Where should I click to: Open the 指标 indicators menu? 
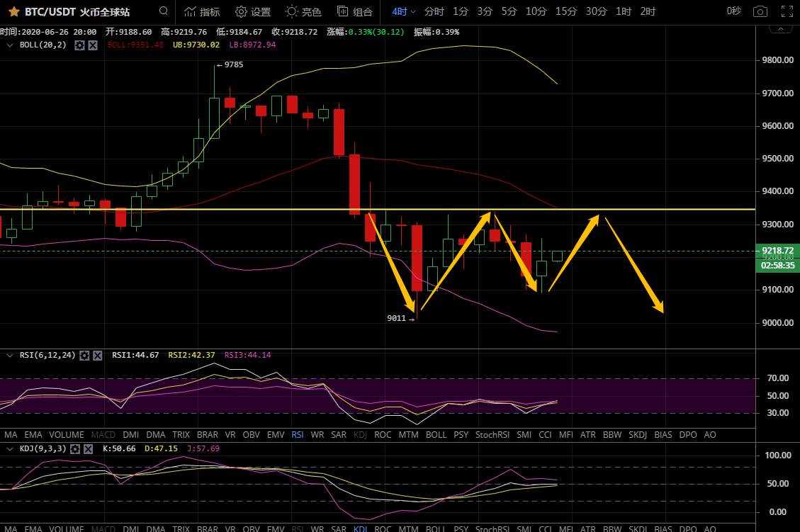pyautogui.click(x=202, y=11)
